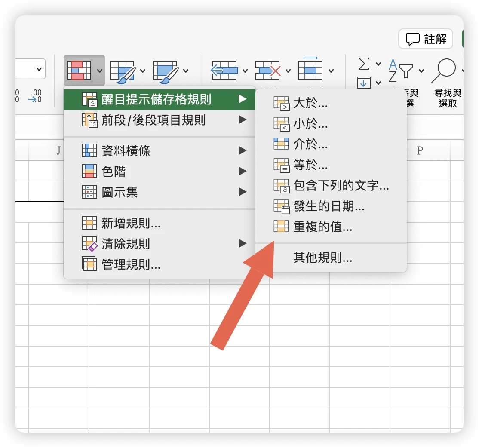Click the data bars icon
The image size is (479, 448).
tap(89, 150)
